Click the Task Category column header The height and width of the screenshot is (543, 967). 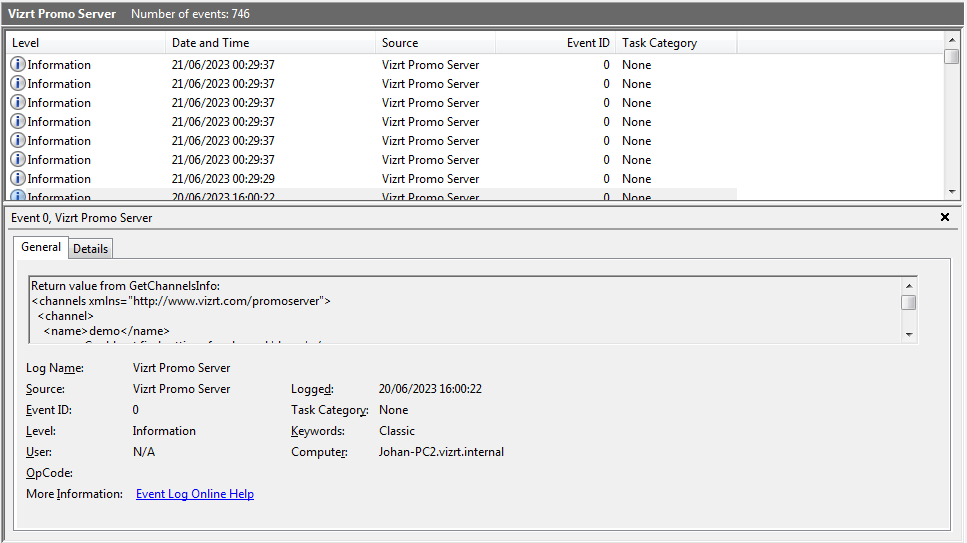676,43
